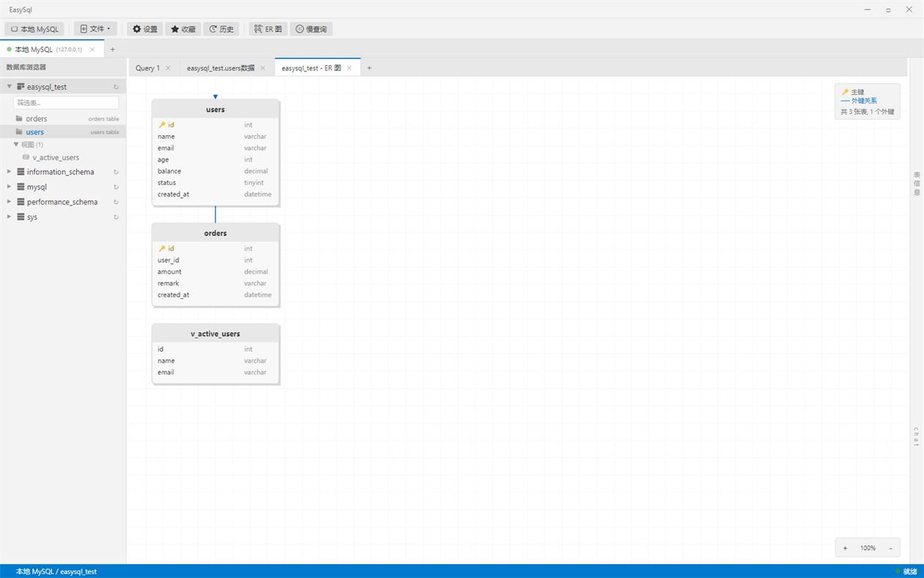Expand the mysql database node
The width and height of the screenshot is (924, 578).
tap(10, 187)
